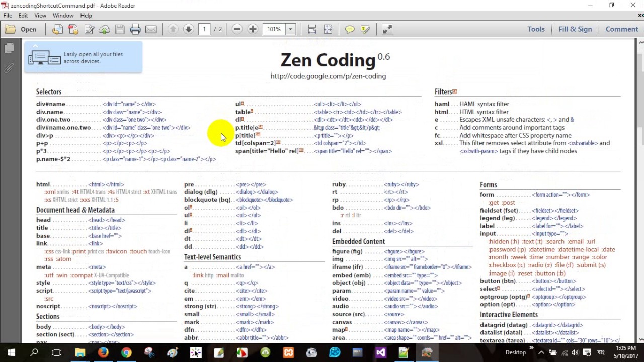Open XAMPP from the taskbar
This screenshot has height=362, width=644.
288,353
